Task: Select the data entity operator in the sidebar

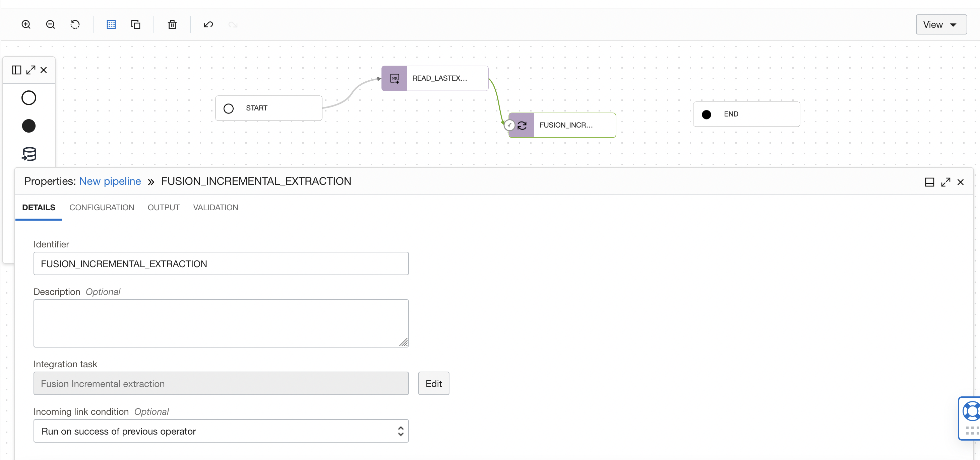Action: point(28,154)
